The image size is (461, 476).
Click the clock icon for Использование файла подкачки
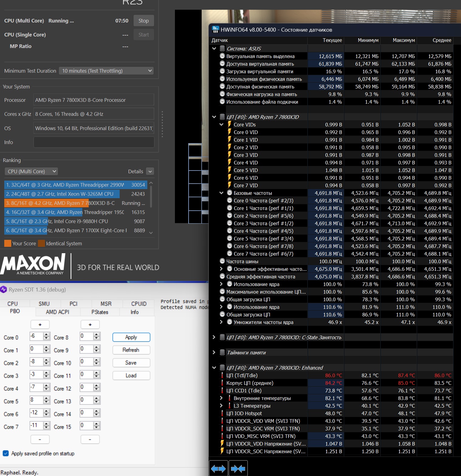222,102
